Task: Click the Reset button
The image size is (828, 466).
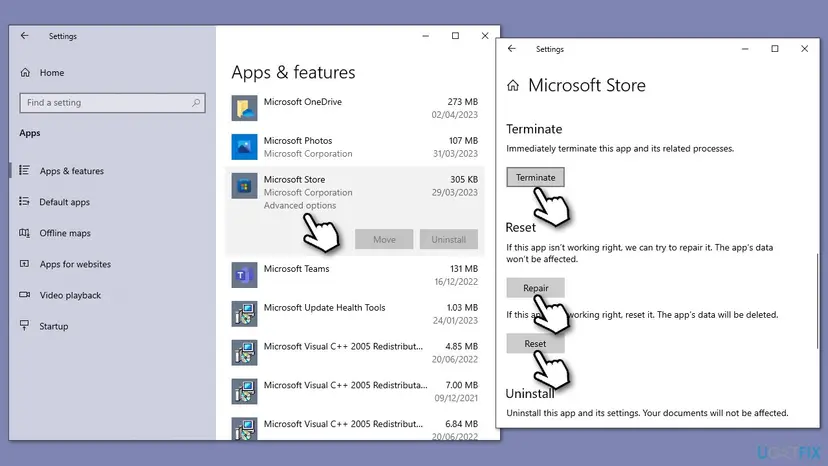Action: coord(535,343)
